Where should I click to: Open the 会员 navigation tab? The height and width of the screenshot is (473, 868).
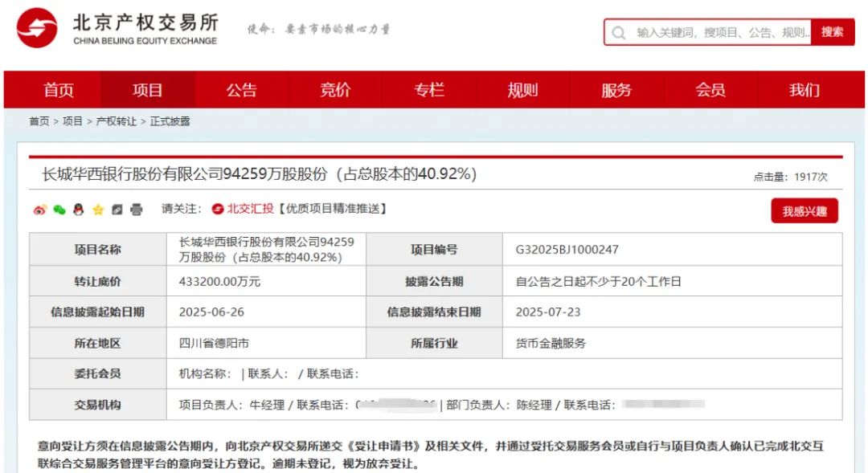pos(710,90)
